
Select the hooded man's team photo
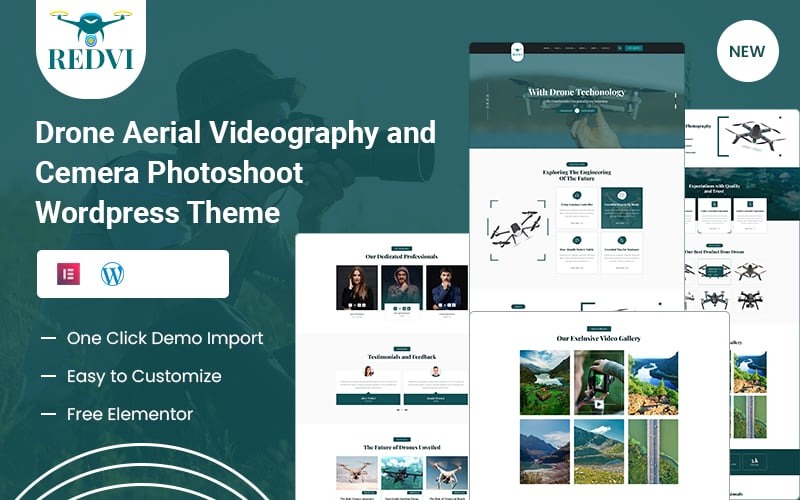401,289
